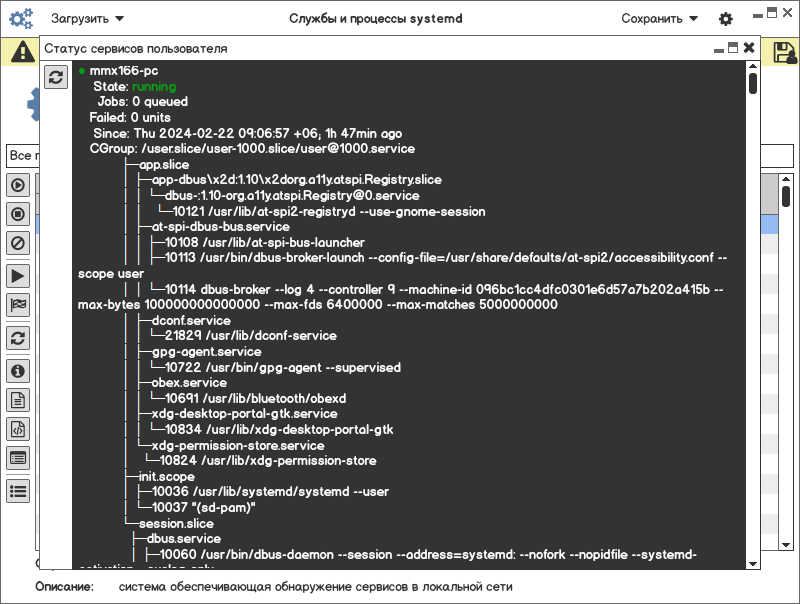Open the code file editor icon
The width and height of the screenshot is (800, 604).
[18, 430]
